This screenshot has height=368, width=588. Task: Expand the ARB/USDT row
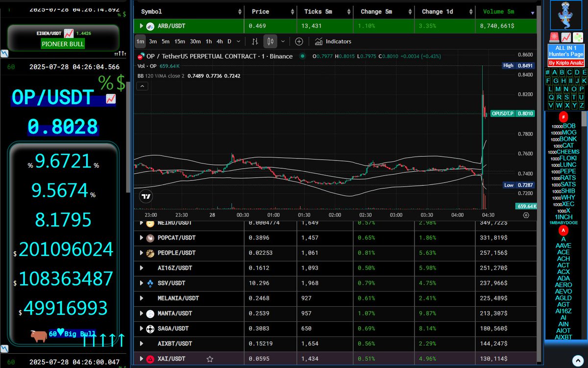coord(142,26)
